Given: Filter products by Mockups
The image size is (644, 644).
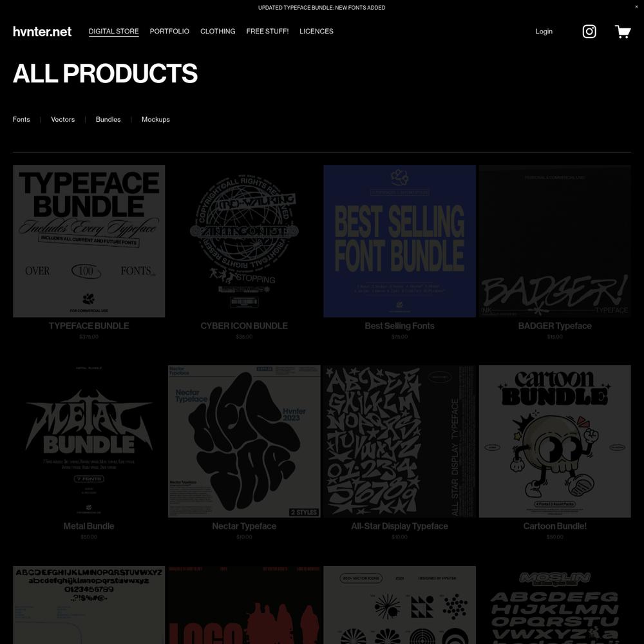Looking at the screenshot, I should (156, 119).
